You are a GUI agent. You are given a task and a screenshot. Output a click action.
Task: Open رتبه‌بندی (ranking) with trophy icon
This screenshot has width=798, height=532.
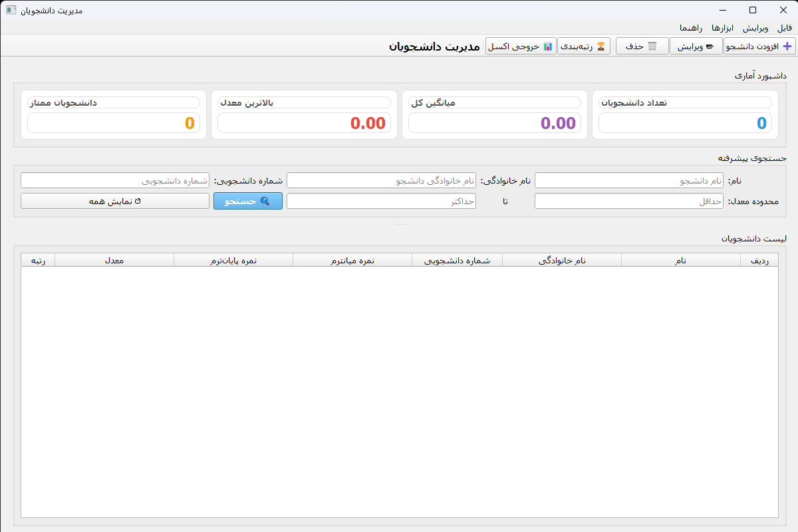(583, 47)
